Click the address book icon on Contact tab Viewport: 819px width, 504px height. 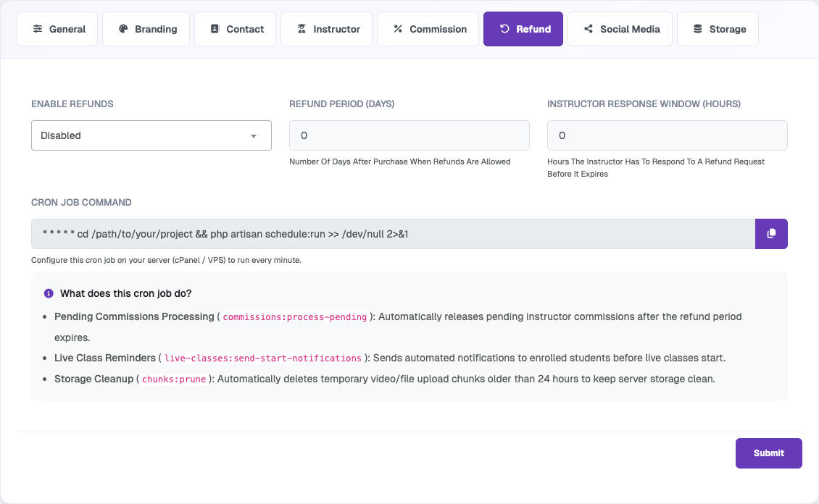point(215,29)
